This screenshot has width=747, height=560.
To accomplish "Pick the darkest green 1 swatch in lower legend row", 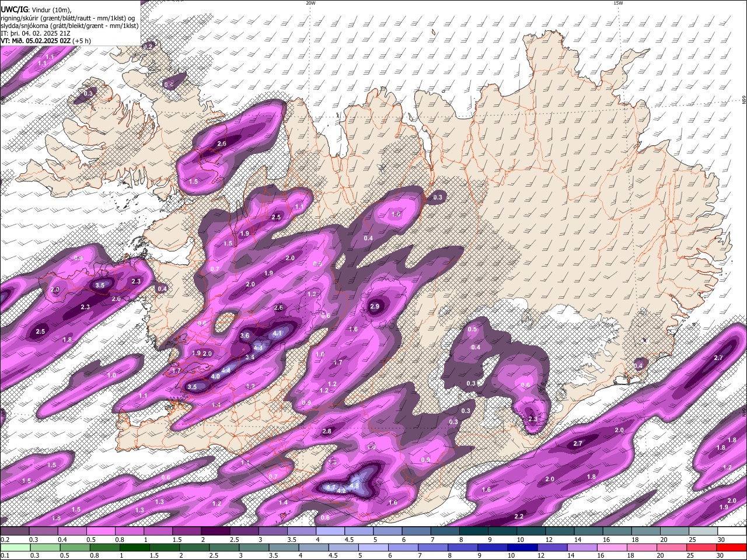I will (x=134, y=547).
